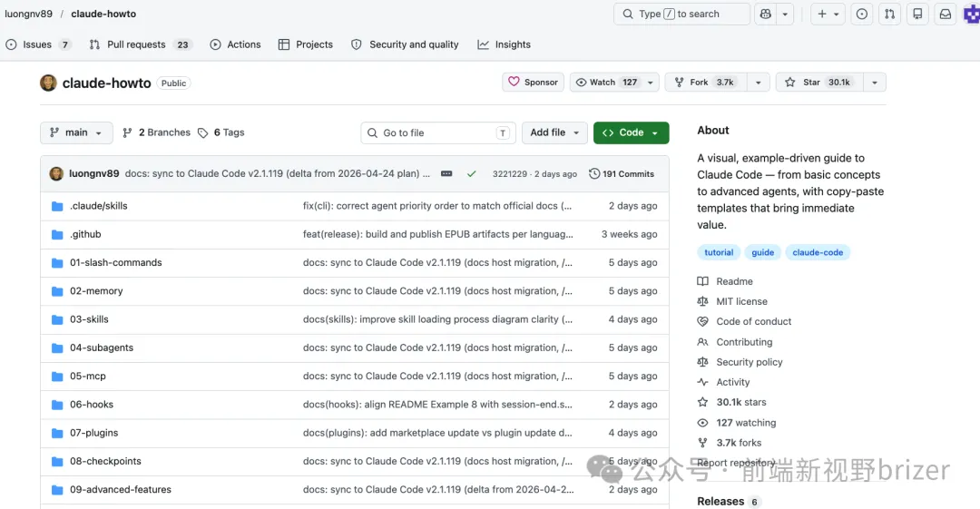Open luongnv89 commit author link
Image resolution: width=980 pixels, height=509 pixels.
(93, 173)
